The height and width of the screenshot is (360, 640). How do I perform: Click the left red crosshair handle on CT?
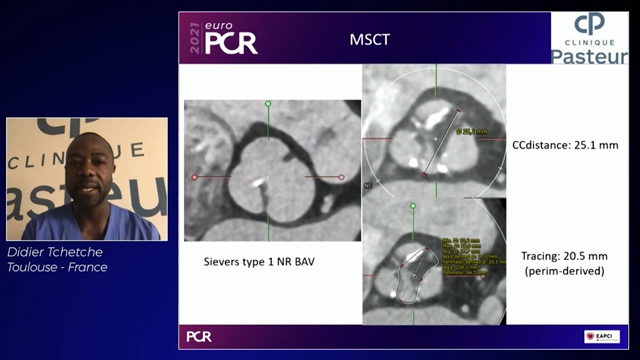click(x=195, y=177)
